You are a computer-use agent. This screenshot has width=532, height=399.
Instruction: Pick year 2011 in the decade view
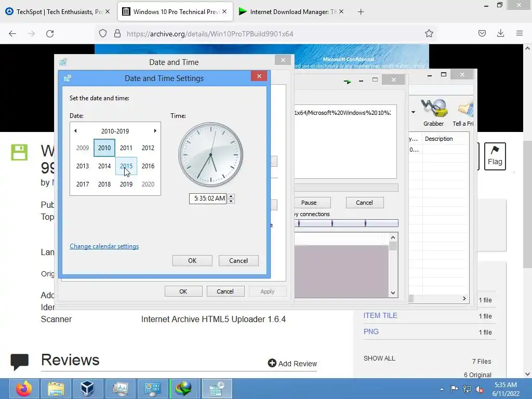tap(126, 148)
